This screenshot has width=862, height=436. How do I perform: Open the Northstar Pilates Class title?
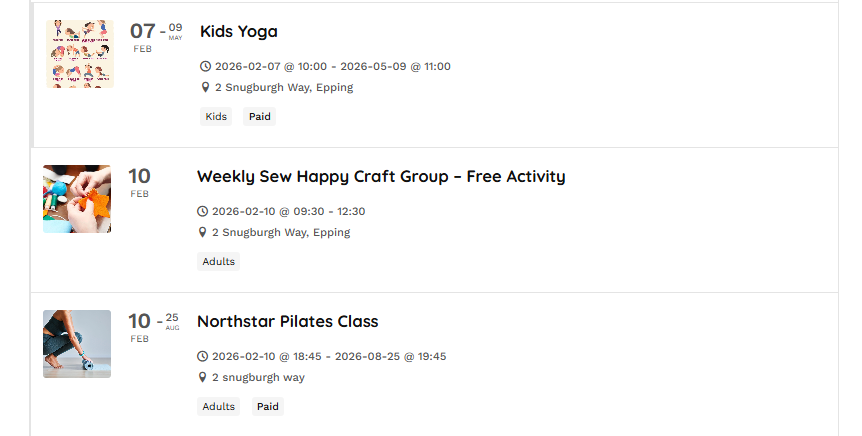point(287,322)
